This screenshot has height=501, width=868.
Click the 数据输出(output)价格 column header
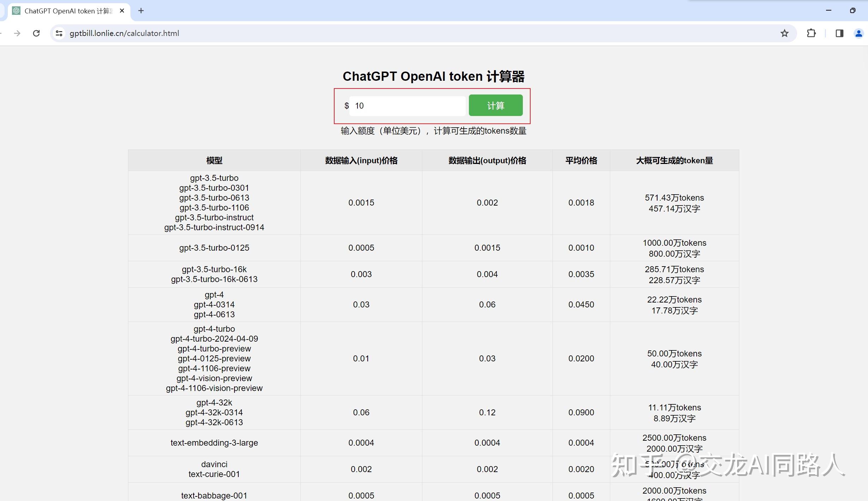point(487,160)
